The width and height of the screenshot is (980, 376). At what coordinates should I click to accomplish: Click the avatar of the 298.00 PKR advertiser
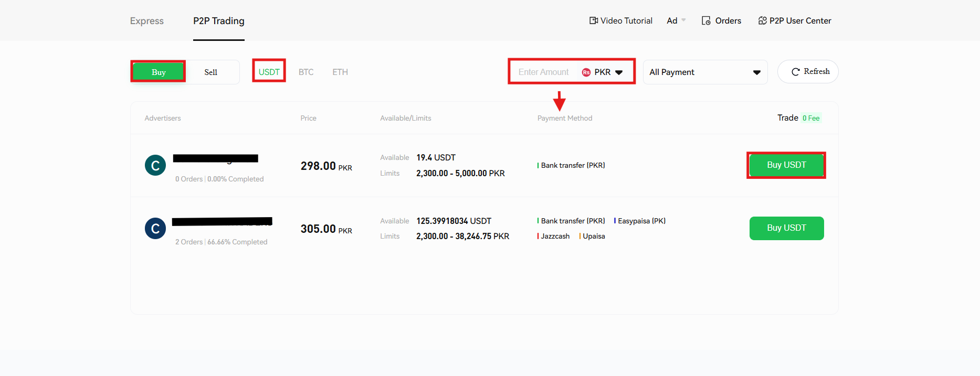coord(155,165)
